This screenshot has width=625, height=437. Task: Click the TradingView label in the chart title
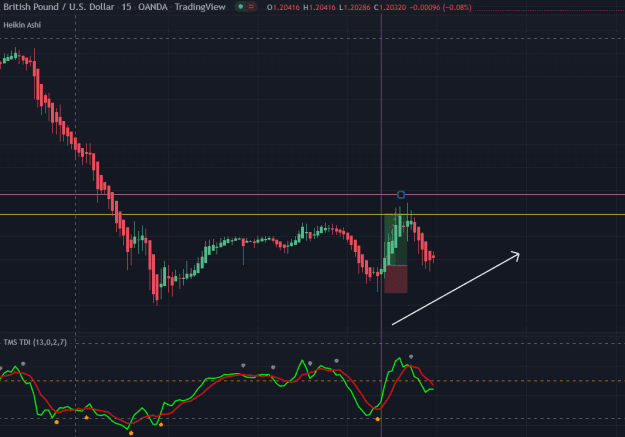click(200, 7)
